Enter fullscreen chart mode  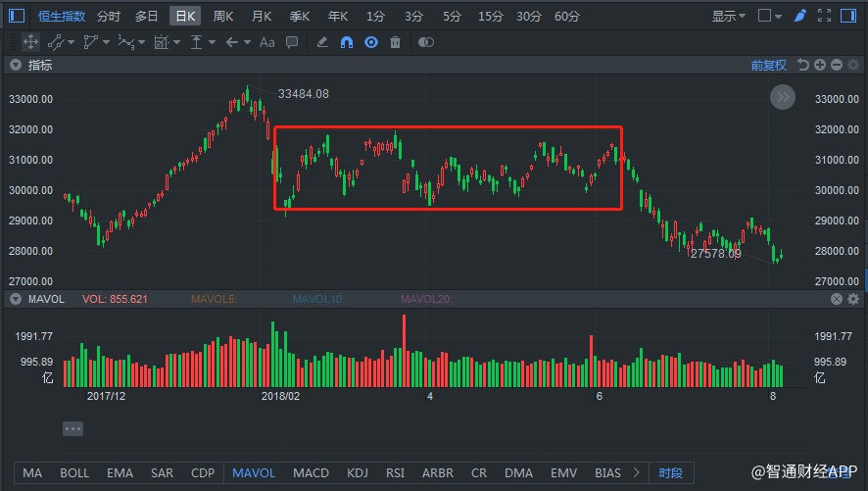[x=823, y=16]
